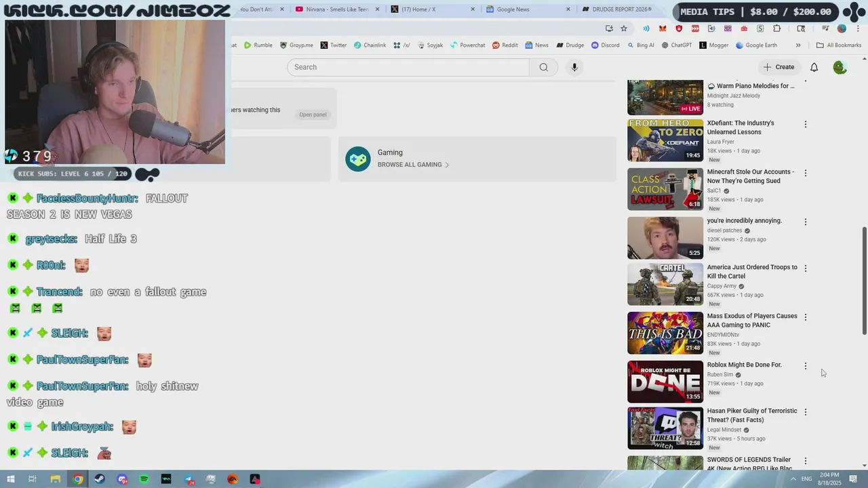Open the MetaMask fox extension
Screen dimensions: 868x488
tap(663, 28)
